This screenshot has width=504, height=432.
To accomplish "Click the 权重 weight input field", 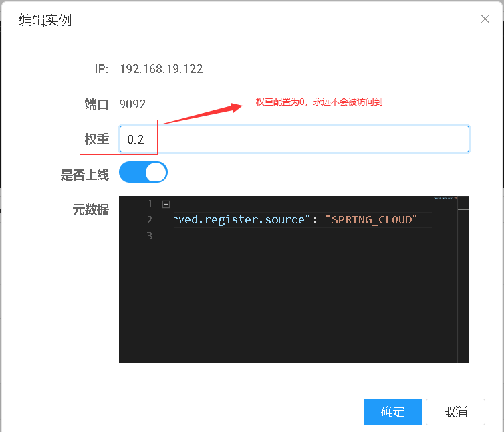I will (294, 139).
